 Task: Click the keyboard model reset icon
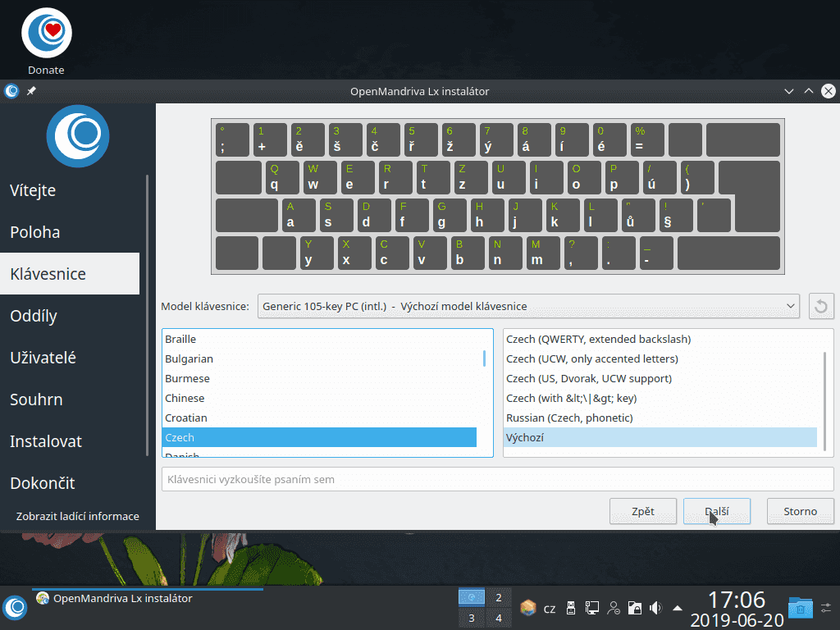[x=821, y=306]
